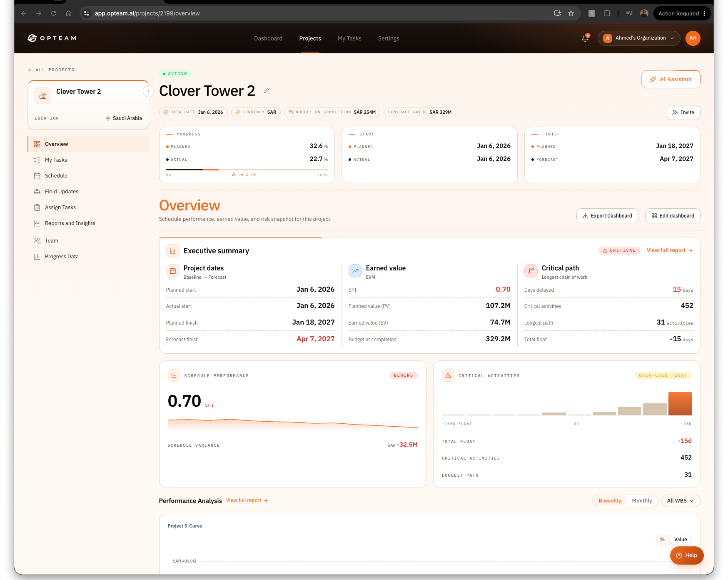Return to All Projects
Screen dimensions: 728x580
click(51, 70)
